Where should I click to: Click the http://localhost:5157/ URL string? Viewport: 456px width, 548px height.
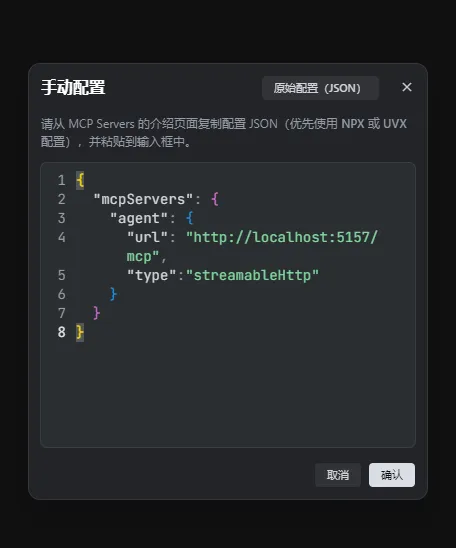coord(282,238)
